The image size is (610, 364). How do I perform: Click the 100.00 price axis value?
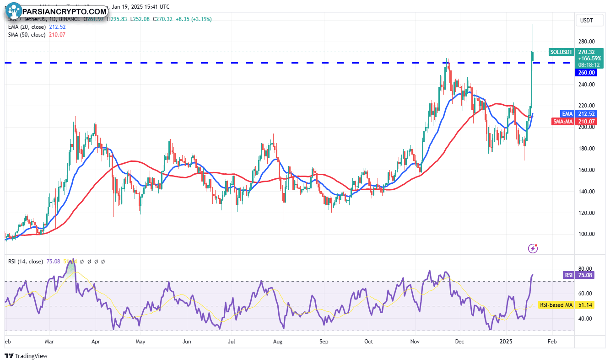[587, 234]
